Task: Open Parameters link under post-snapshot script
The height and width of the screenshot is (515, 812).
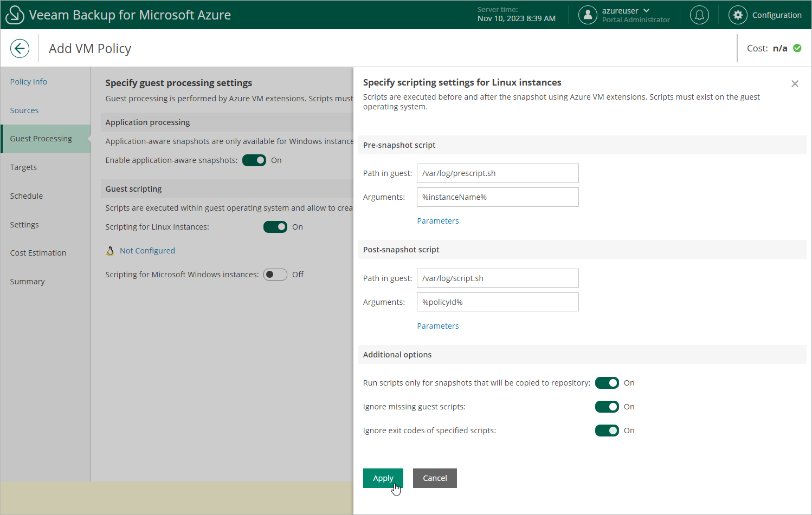Action: pos(438,326)
